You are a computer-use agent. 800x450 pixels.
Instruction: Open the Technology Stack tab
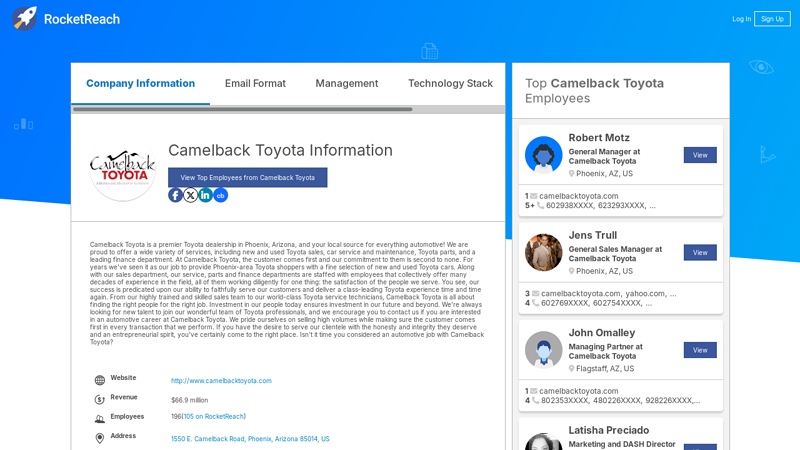click(450, 83)
